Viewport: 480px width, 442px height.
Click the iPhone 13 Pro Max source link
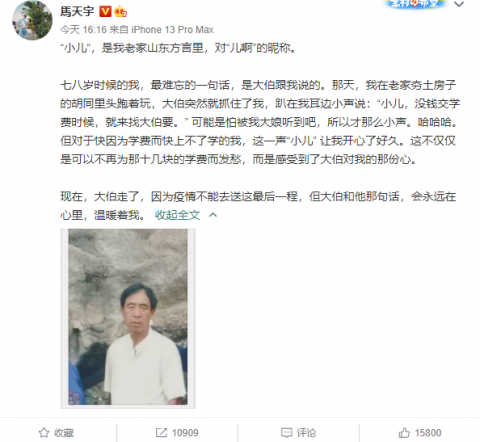tap(172, 30)
